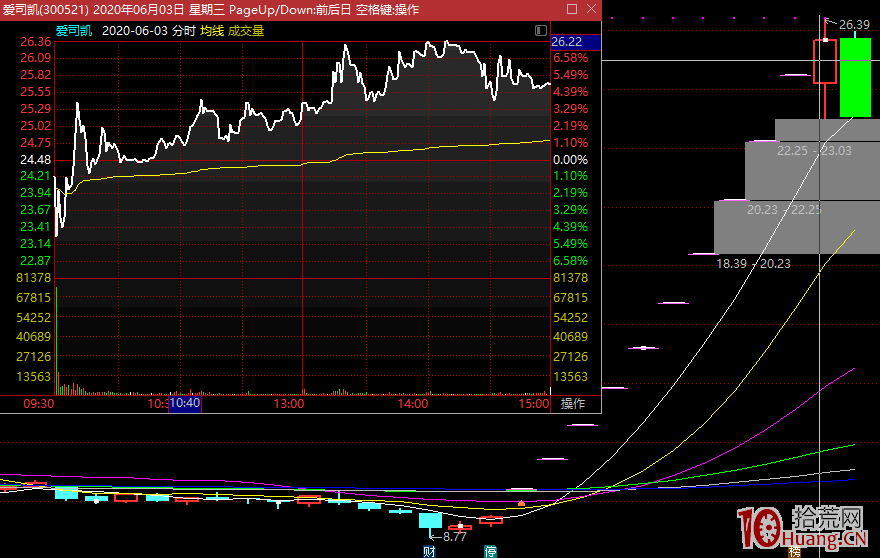
Task: Click the 财 marker icon under candlesticks
Action: tap(430, 551)
